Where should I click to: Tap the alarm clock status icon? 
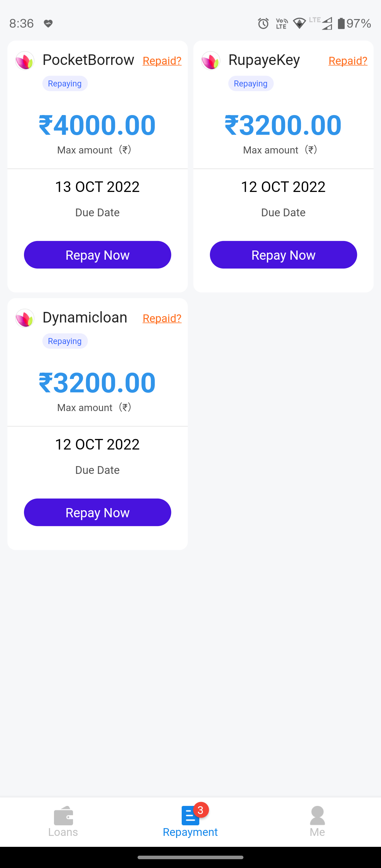263,24
